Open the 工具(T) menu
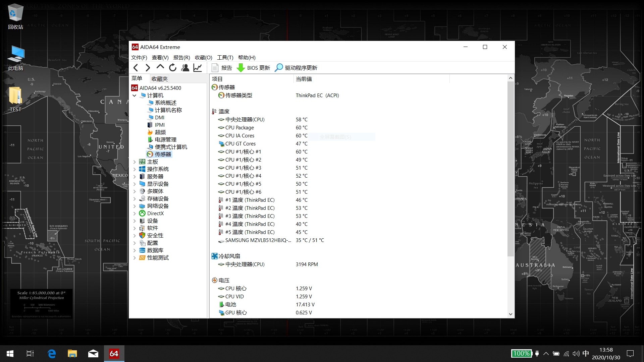The height and width of the screenshot is (362, 644). [225, 57]
